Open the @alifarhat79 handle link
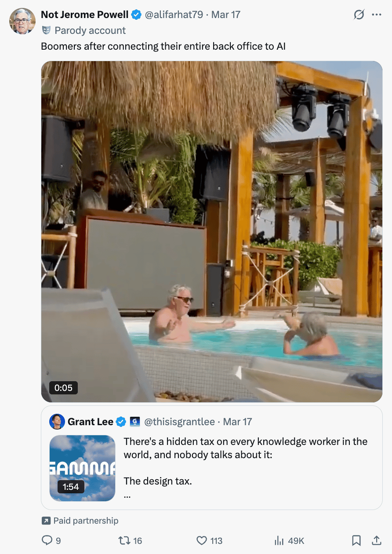Screen dimensions: 392x554 click(174, 15)
